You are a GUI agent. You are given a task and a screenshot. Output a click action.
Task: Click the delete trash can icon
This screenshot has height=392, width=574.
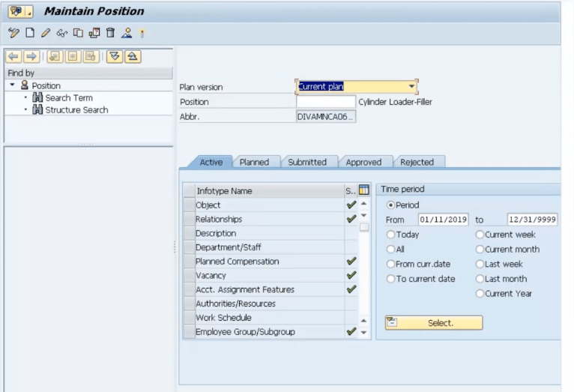click(x=110, y=33)
